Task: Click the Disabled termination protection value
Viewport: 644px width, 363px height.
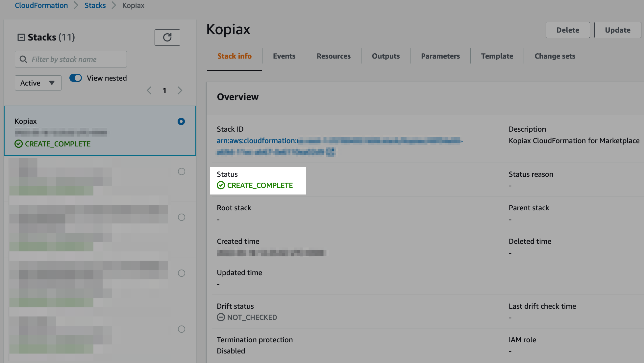Action: coord(231,351)
